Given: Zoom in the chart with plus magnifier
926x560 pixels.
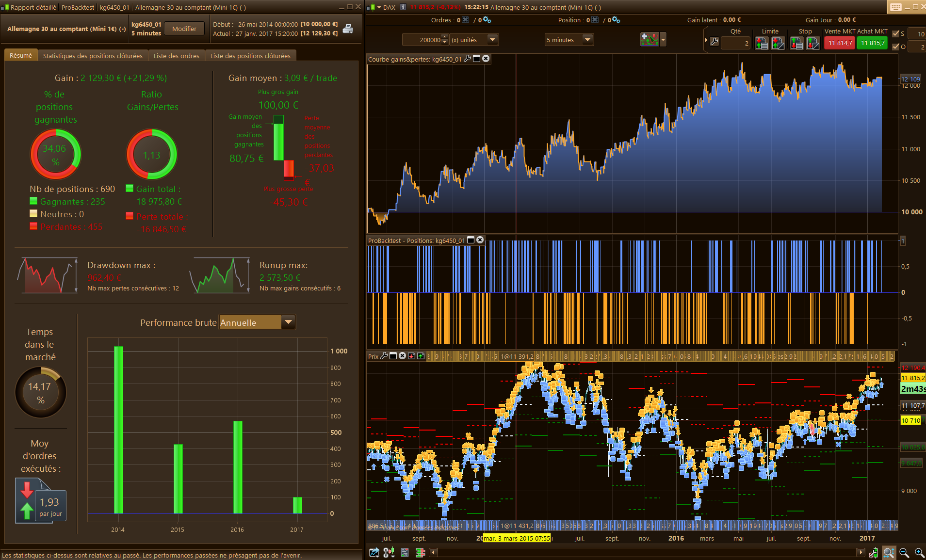Looking at the screenshot, I should [x=919, y=552].
